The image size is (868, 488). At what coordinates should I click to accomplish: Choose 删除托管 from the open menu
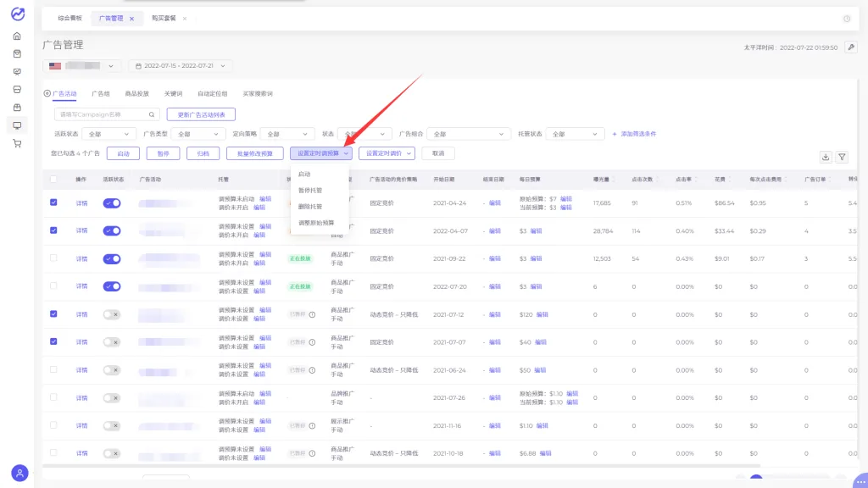(310, 207)
